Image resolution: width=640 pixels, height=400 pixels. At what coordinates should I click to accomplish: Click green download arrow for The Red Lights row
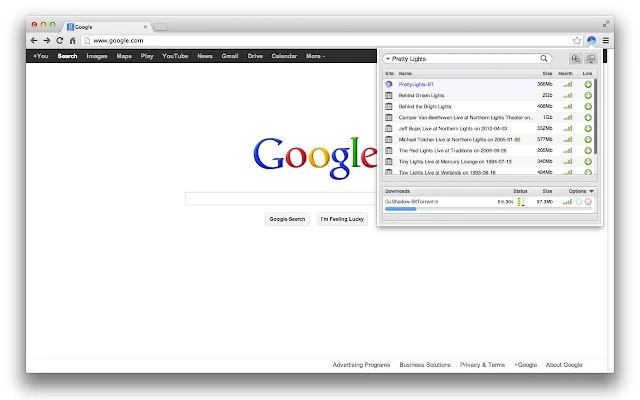tap(588, 151)
